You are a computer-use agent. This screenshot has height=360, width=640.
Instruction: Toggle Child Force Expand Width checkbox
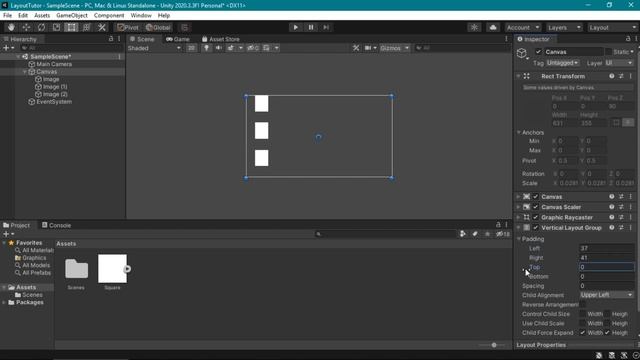582,333
